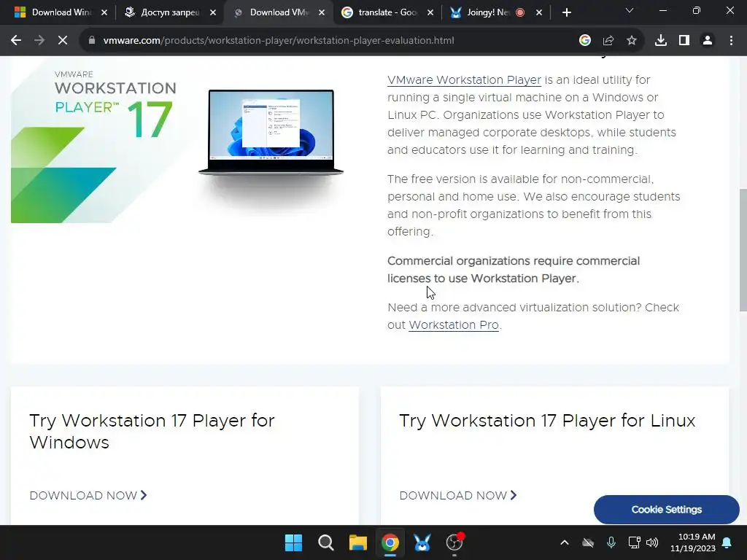Open notifications bell icon
The image size is (747, 560).
click(727, 542)
